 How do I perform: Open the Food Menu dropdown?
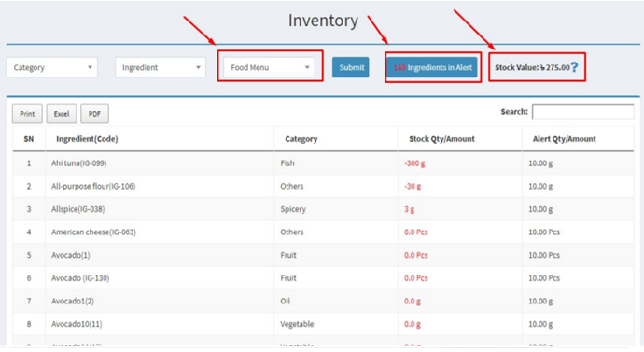tap(269, 67)
